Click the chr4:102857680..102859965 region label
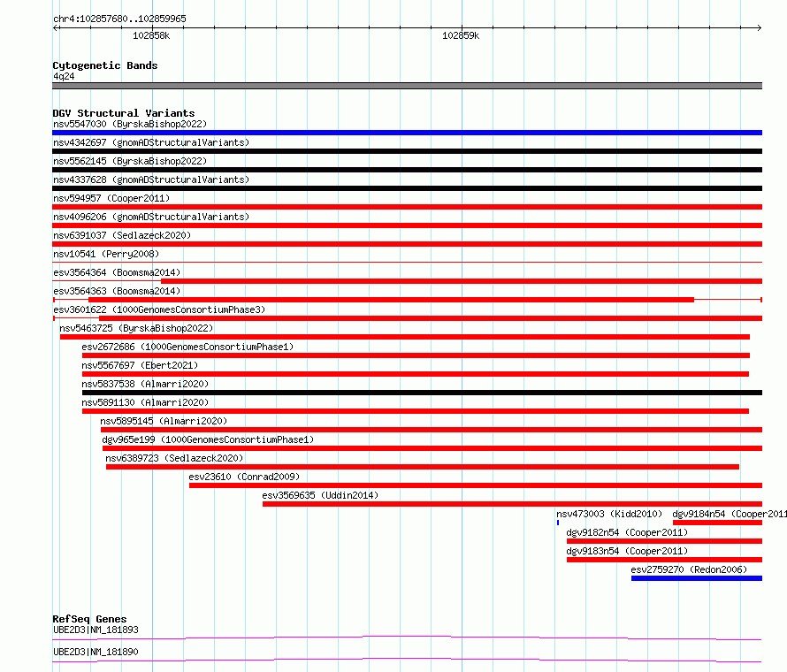The height and width of the screenshot is (672, 787). (x=119, y=19)
